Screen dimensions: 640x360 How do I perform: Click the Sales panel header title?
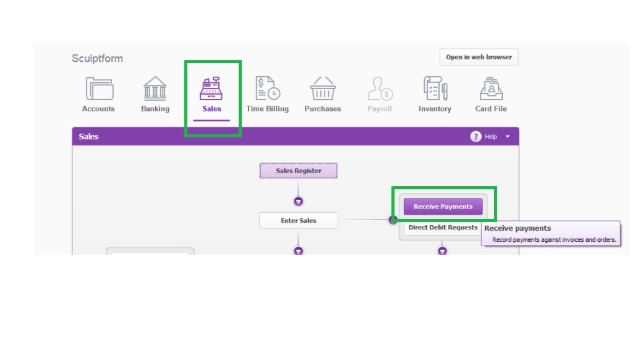coord(89,137)
